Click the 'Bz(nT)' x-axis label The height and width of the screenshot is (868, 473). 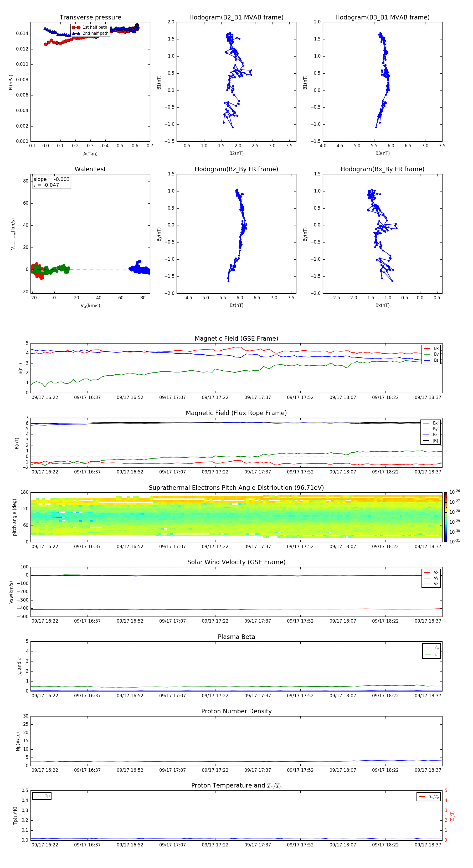click(236, 305)
